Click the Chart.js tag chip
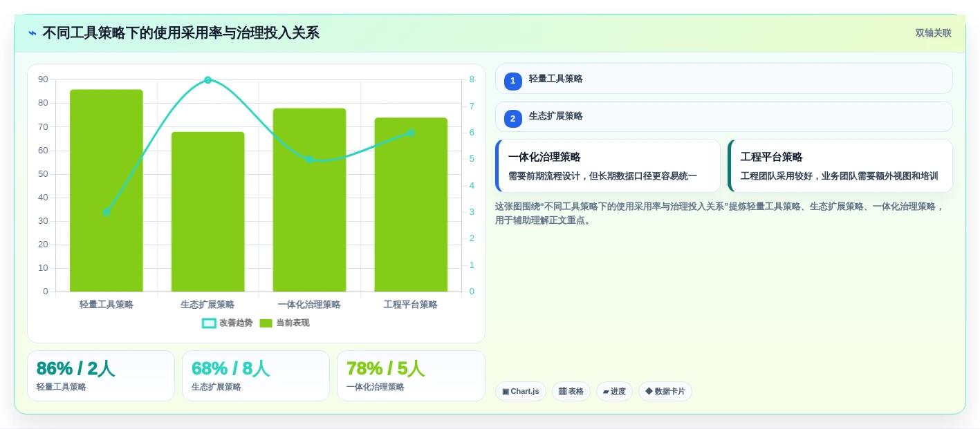Image resolution: width=980 pixels, height=429 pixels. (521, 392)
